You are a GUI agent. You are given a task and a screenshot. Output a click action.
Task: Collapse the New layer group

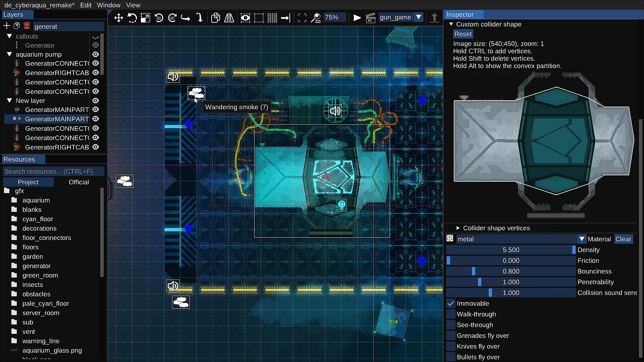(9, 101)
